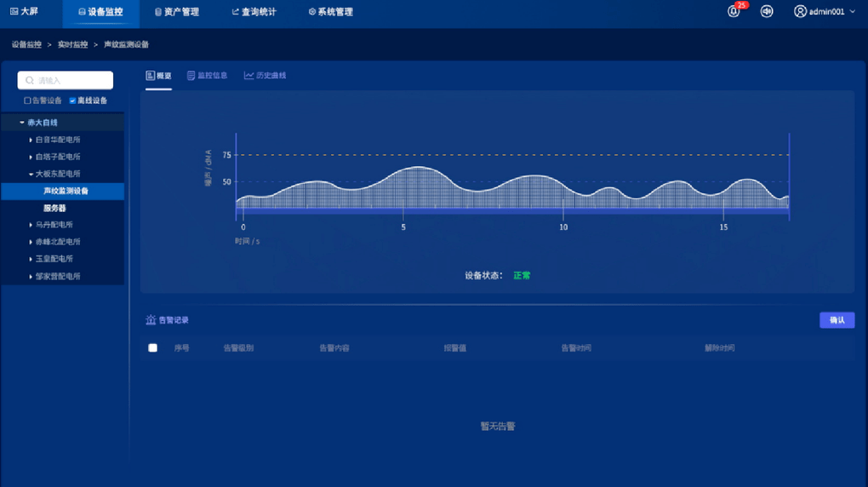Toggle the sound speaker icon
The width and height of the screenshot is (868, 487).
(767, 12)
